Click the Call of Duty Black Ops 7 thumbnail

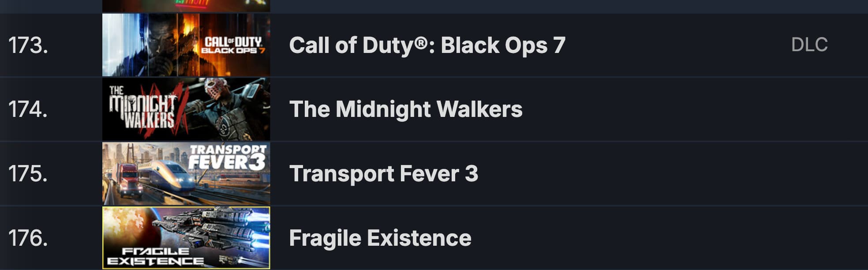[x=185, y=44]
